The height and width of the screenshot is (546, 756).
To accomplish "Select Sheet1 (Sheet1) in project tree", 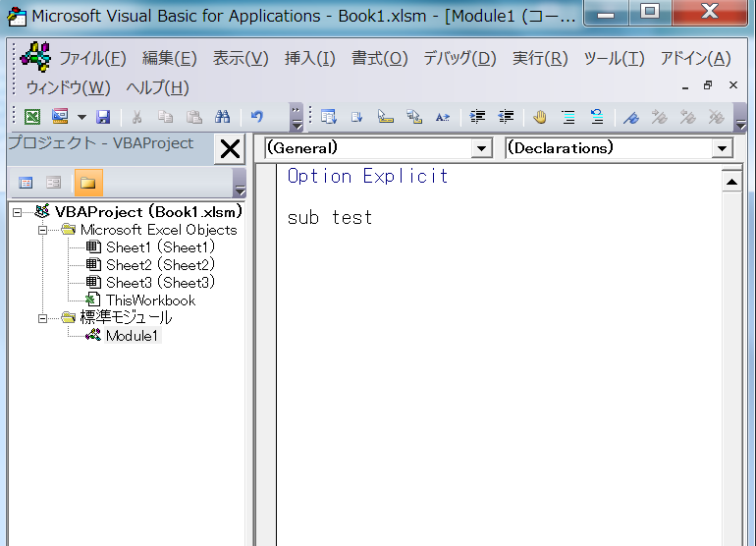I will coord(160,247).
